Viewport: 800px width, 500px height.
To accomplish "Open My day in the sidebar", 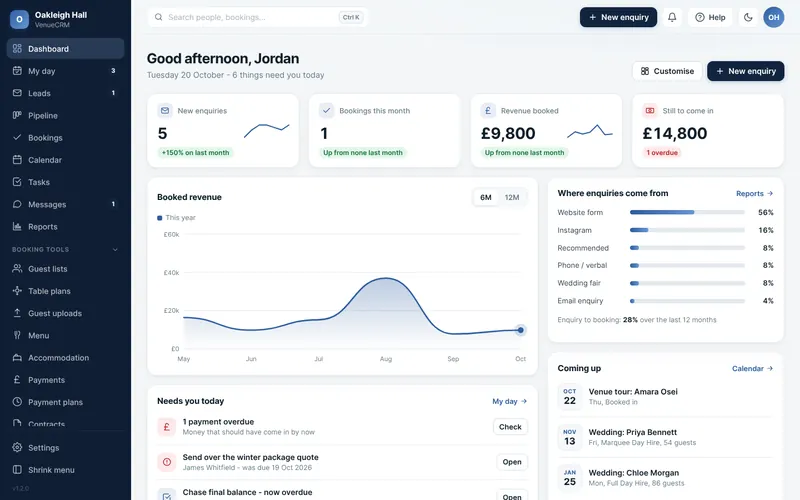I will click(65, 71).
